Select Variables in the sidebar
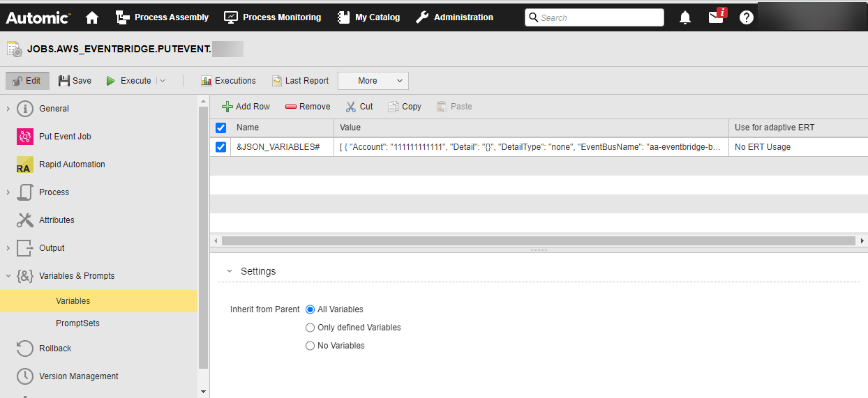 pyautogui.click(x=99, y=301)
